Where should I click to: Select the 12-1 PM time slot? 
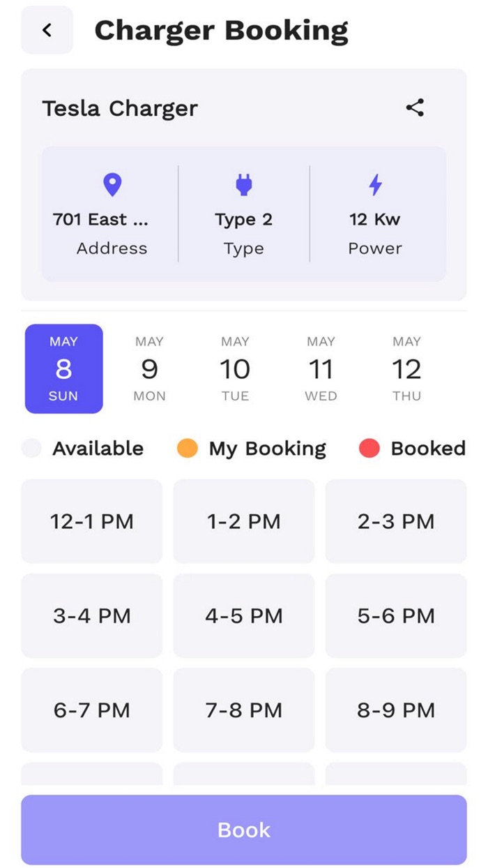coord(92,521)
